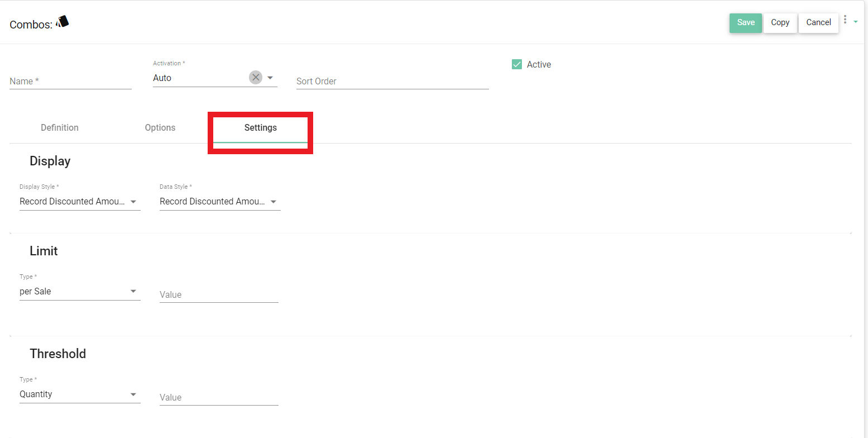Clear the Activation field with X icon
This screenshot has width=868, height=438.
[256, 78]
